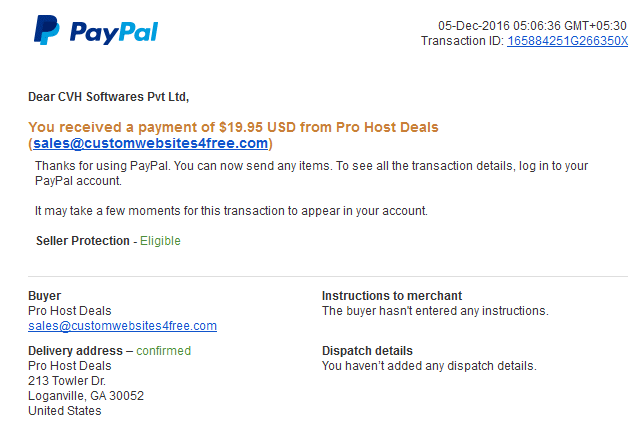Click the Dear CVH Softwares Pvt Ltd greeting
This screenshot has height=438, width=629.
[108, 97]
